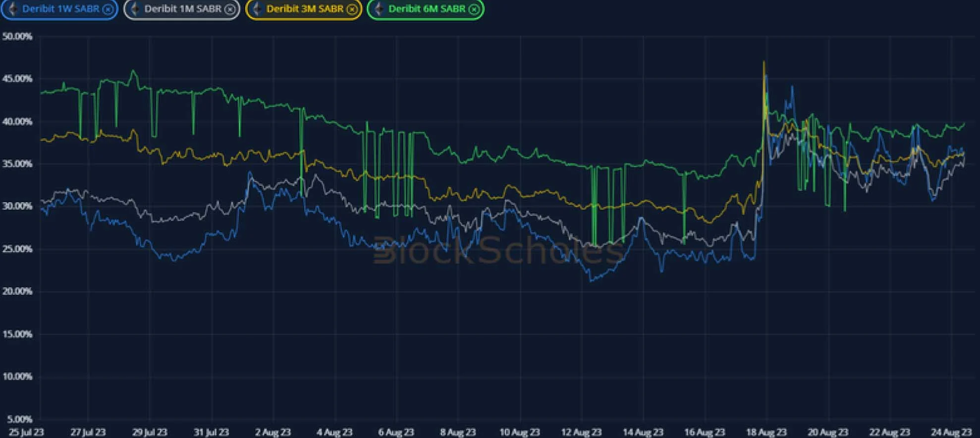
Task: Click the 5.00% y-axis label
Action: coord(20,419)
